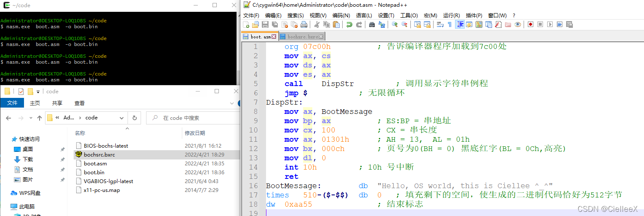
Task: Click the Start Recording macro icon
Action: click(x=530, y=24)
